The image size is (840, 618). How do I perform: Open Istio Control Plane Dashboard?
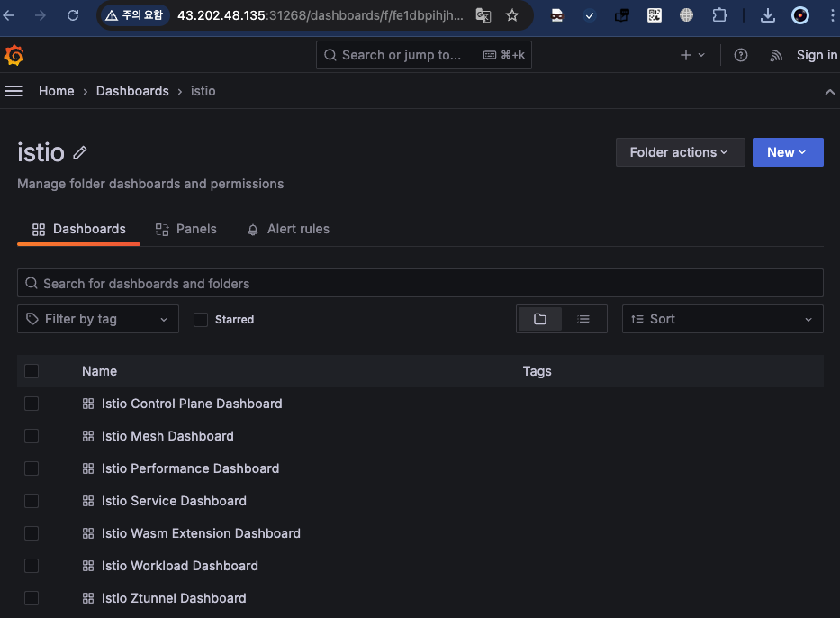pos(192,404)
